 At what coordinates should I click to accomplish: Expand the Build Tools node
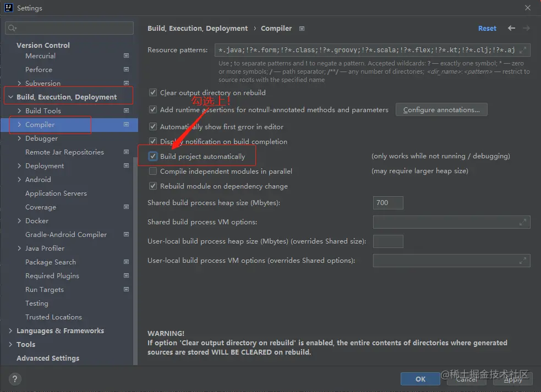[19, 111]
